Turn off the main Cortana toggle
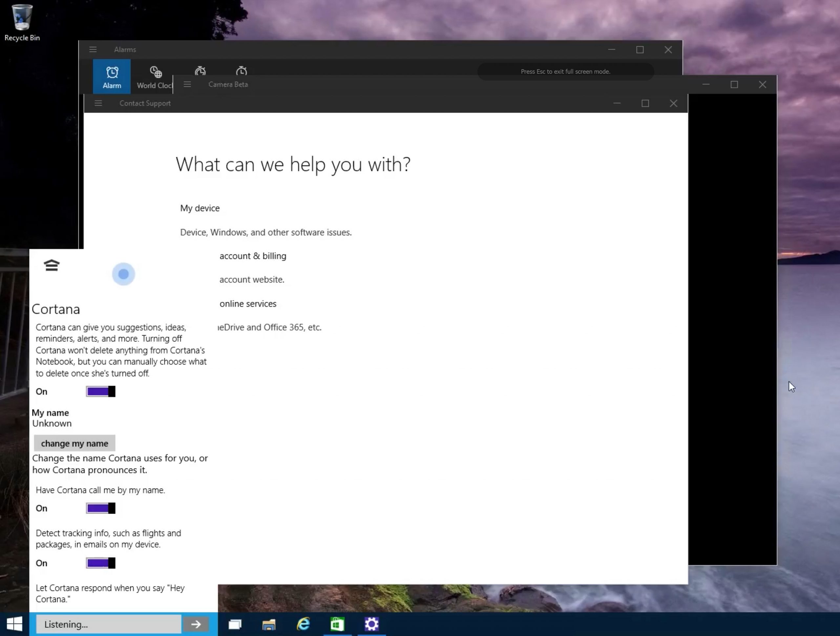The height and width of the screenshot is (636, 840). [x=101, y=392]
